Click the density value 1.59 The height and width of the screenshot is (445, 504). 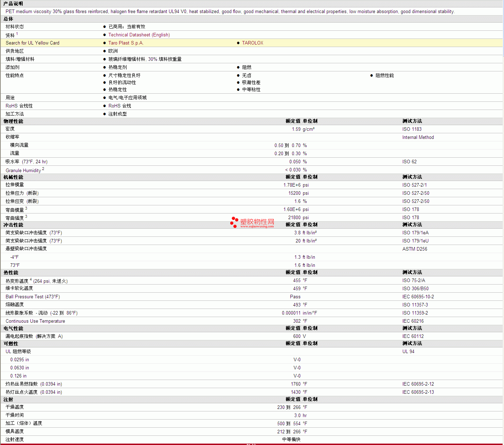click(296, 129)
